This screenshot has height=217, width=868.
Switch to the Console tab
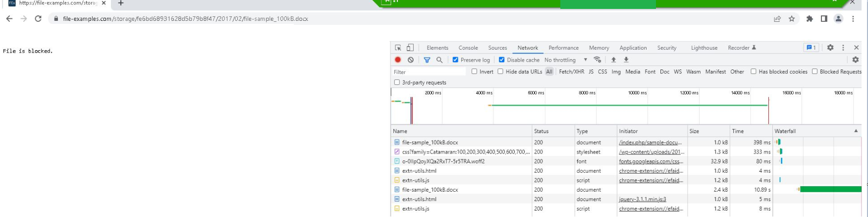[x=468, y=48]
